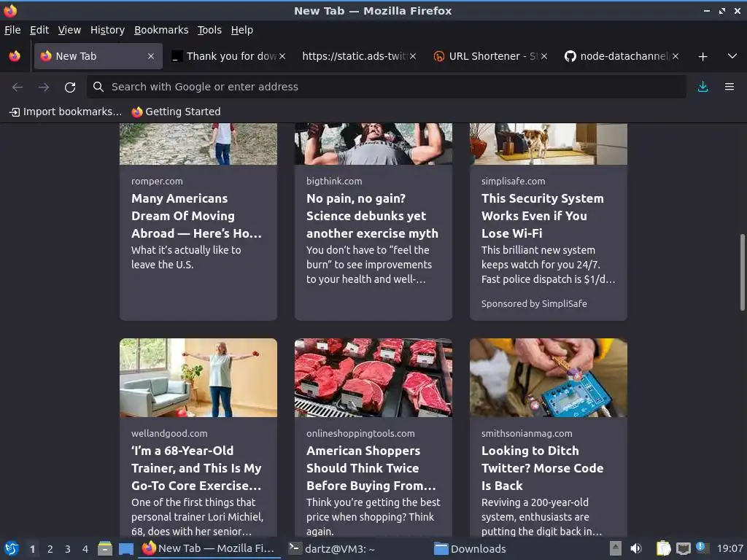Viewport: 747px width, 560px height.
Task: Close the node-datachannel tab
Action: (x=676, y=56)
